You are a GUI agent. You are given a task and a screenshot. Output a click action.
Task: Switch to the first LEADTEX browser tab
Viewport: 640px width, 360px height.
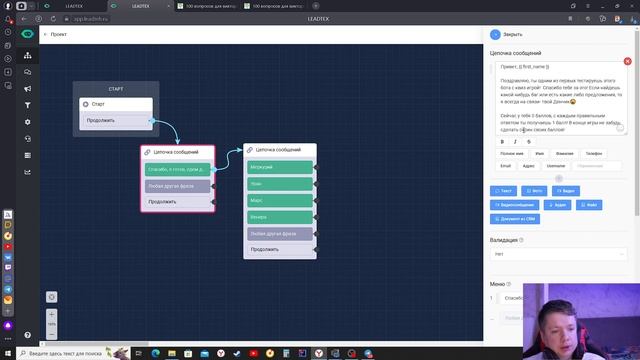click(x=73, y=6)
